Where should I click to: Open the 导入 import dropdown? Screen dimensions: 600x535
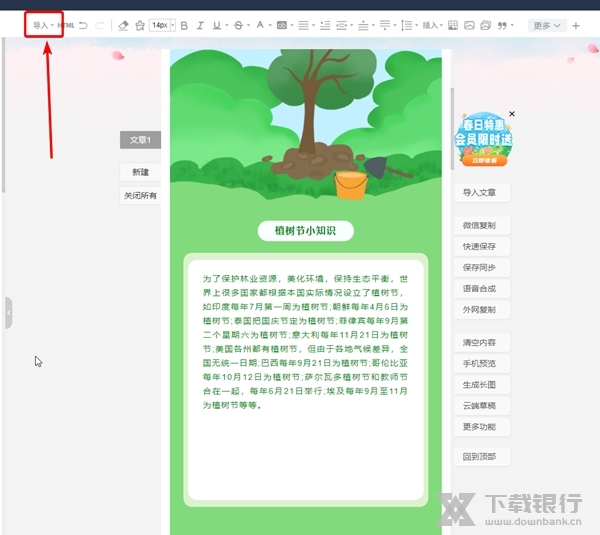[x=43, y=25]
